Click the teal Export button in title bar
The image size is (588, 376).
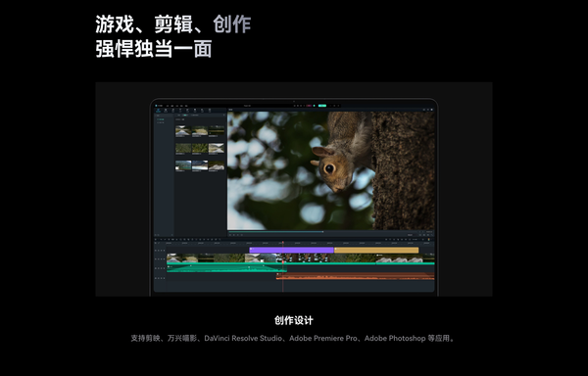(322, 106)
